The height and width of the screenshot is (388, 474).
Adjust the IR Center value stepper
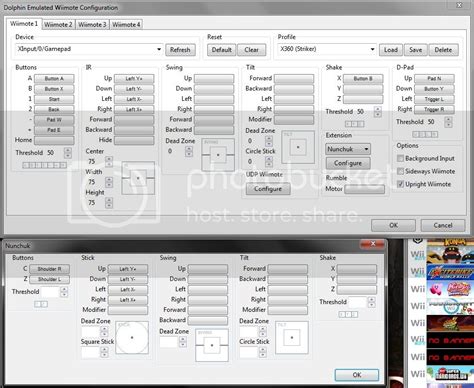coord(109,162)
